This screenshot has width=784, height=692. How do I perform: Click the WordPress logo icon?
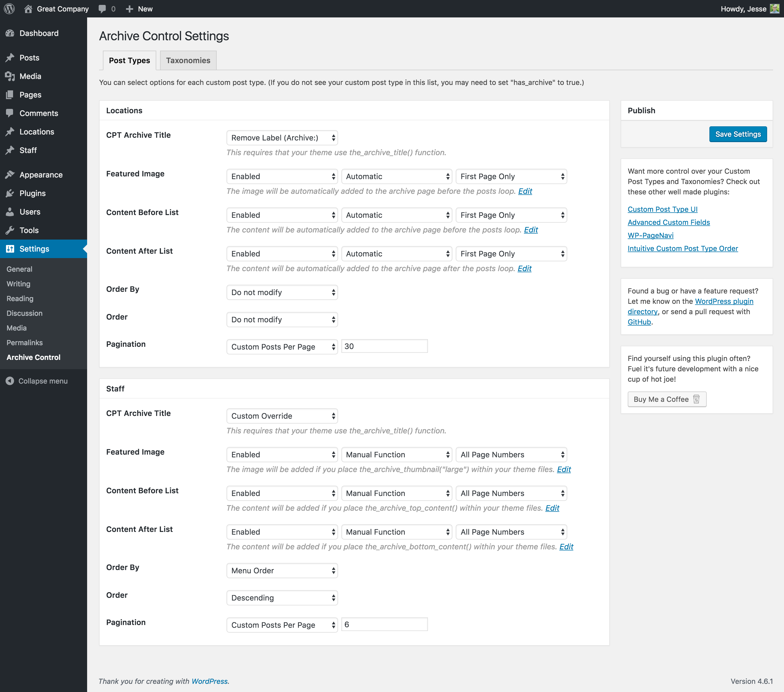(9, 9)
